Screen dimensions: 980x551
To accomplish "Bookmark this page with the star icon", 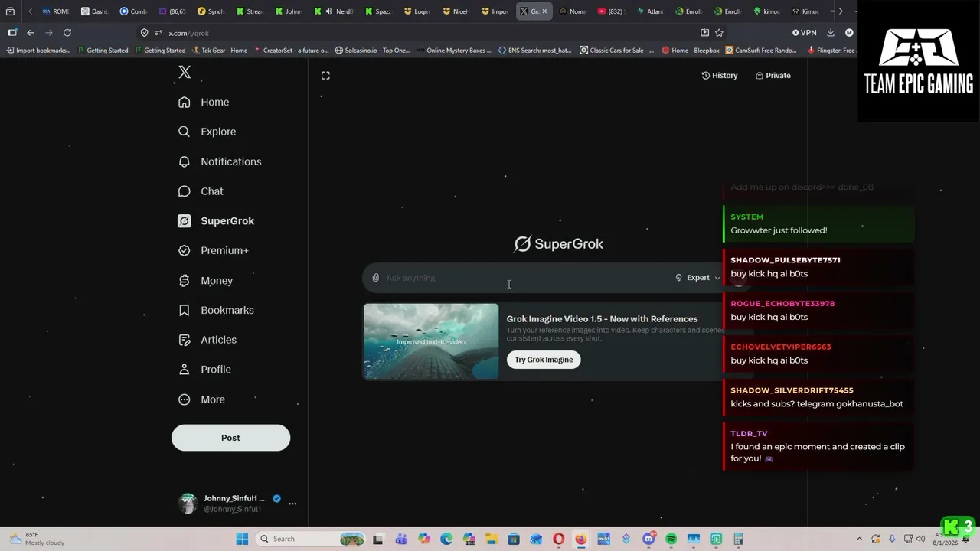I will [719, 33].
